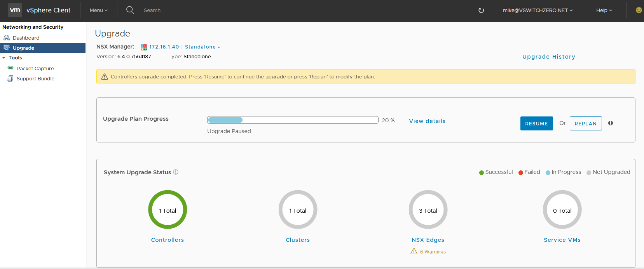Viewport: 644px width, 269px height.
Task: Click the NSX Manager icon next to IP address
Action: pyautogui.click(x=144, y=47)
